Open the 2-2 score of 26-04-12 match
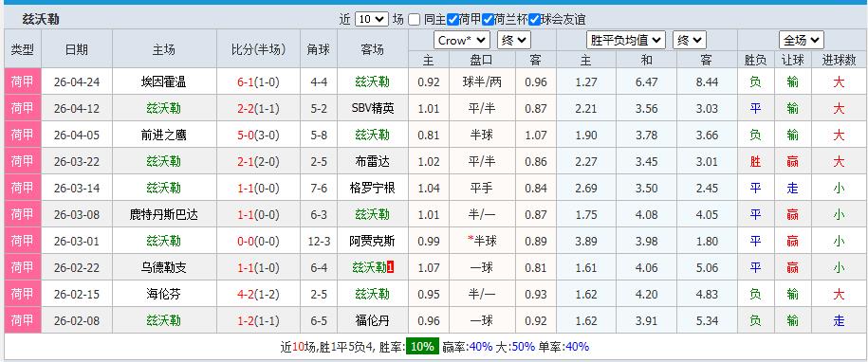 [x=246, y=109]
